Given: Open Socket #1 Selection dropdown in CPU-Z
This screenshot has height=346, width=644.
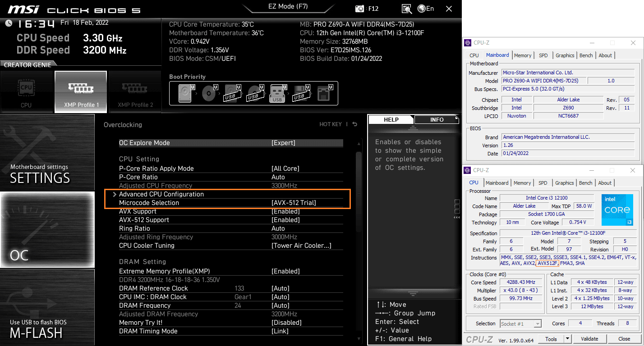Looking at the screenshot, I should [520, 323].
